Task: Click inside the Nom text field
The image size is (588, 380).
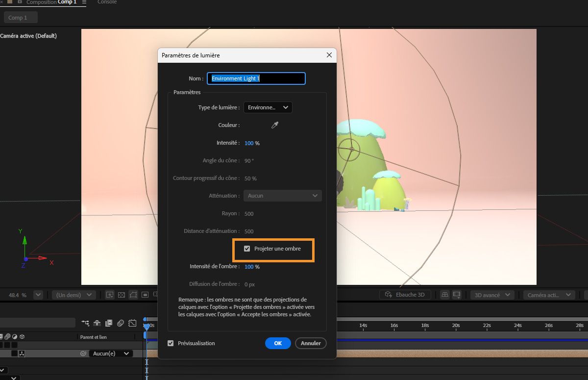Action: (x=256, y=78)
